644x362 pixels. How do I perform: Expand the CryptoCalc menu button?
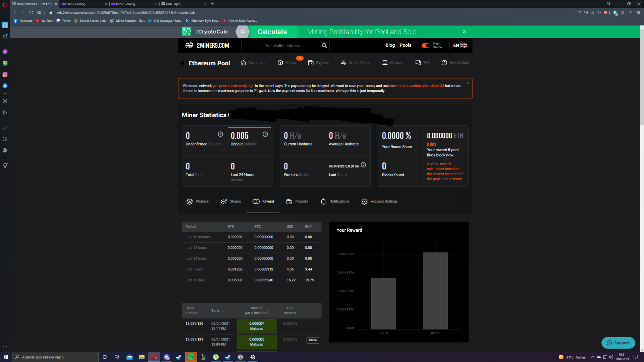pos(243,32)
